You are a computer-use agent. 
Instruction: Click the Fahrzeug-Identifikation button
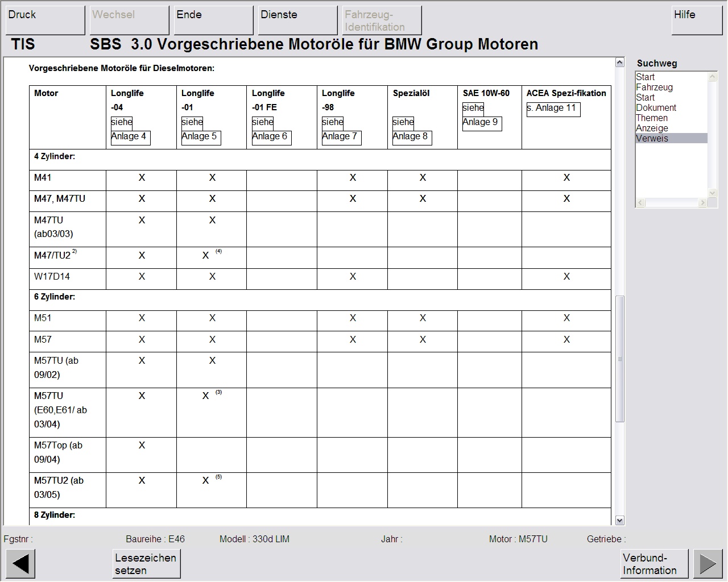(x=382, y=20)
